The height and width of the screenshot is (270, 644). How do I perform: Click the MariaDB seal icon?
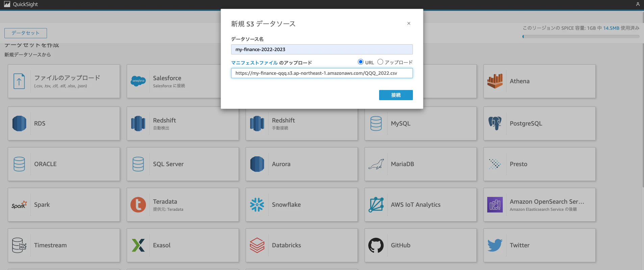[x=376, y=164]
